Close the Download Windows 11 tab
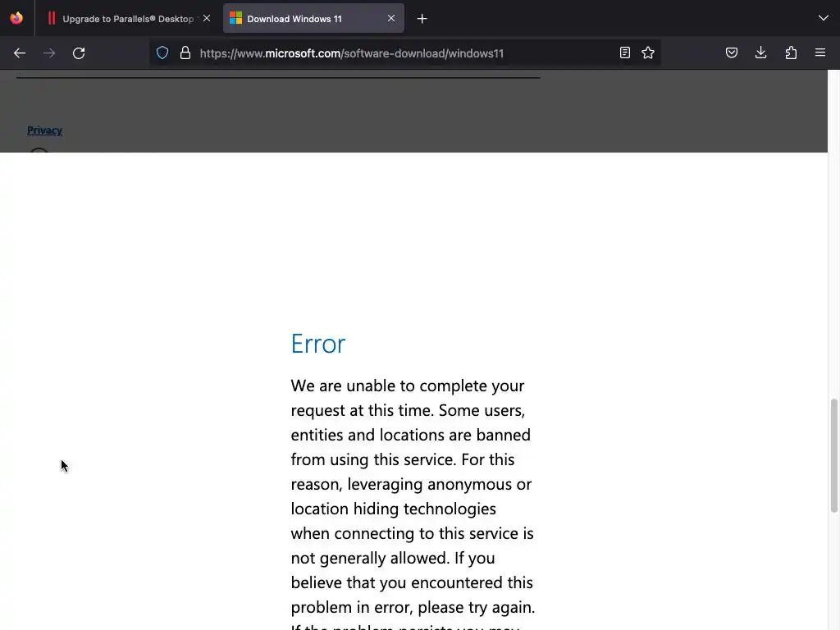 (x=391, y=18)
